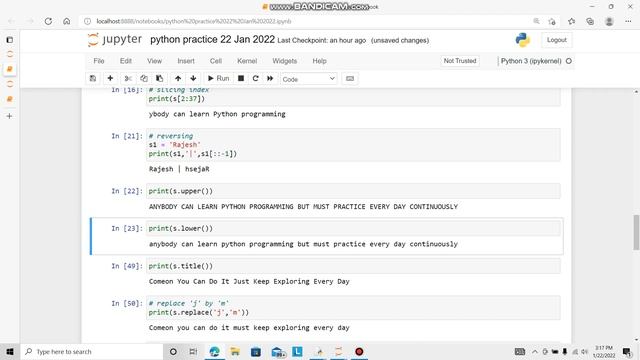Image resolution: width=640 pixels, height=360 pixels.
Task: Restart the kernel with circular arrow icon
Action: click(256, 78)
